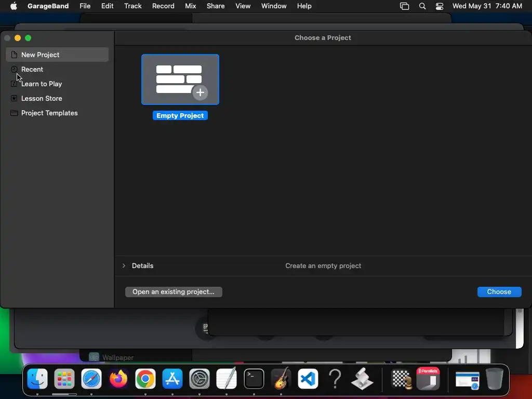Open the GarageBand application menu
The width and height of the screenshot is (532, 399).
(x=48, y=6)
